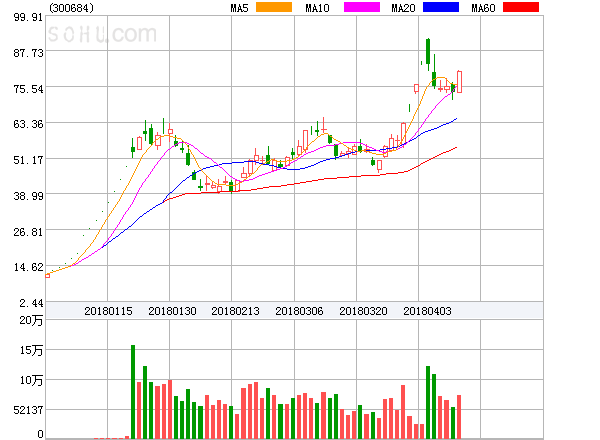Click the 51.17 price axis label
This screenshot has width=600, height=440.
click(28, 160)
